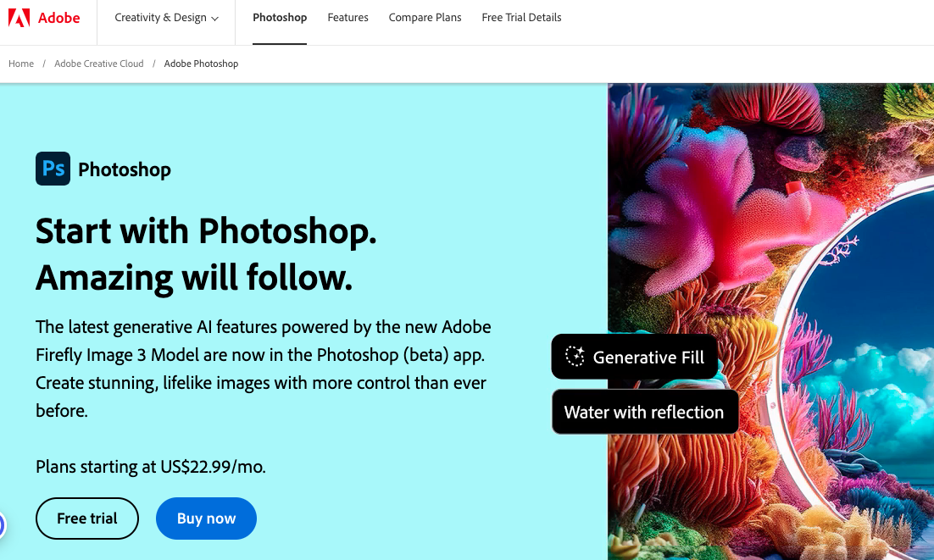This screenshot has height=560, width=934.
Task: Expand the Creativity & Design menu
Action: coord(166,18)
